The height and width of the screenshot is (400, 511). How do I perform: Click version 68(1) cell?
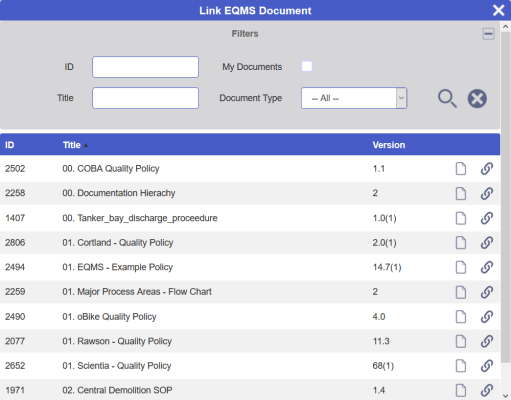(x=383, y=366)
